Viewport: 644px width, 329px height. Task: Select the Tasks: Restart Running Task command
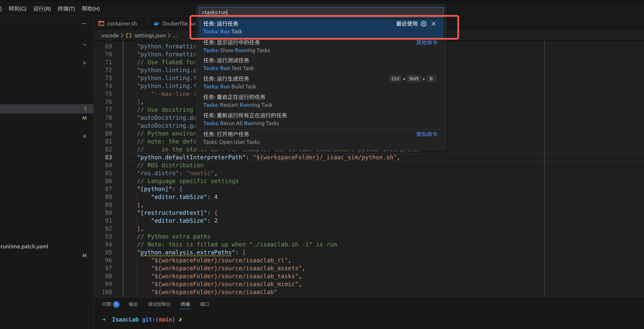(x=321, y=101)
